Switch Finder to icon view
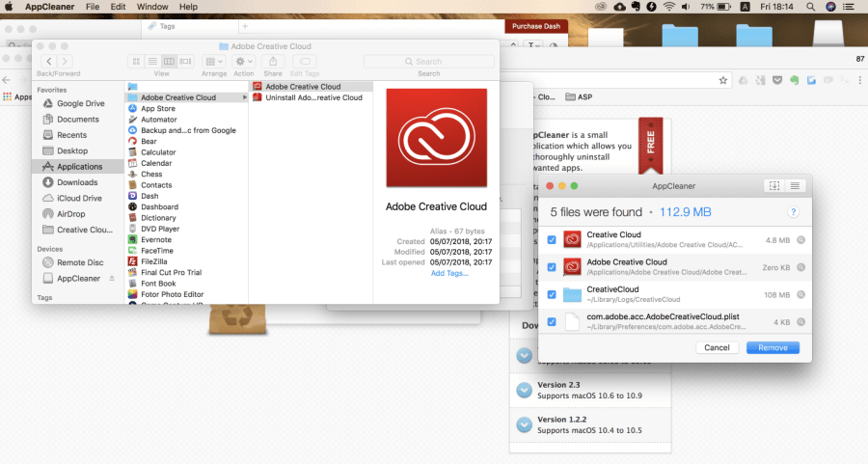Screen dimensions: 868x464 (136, 62)
